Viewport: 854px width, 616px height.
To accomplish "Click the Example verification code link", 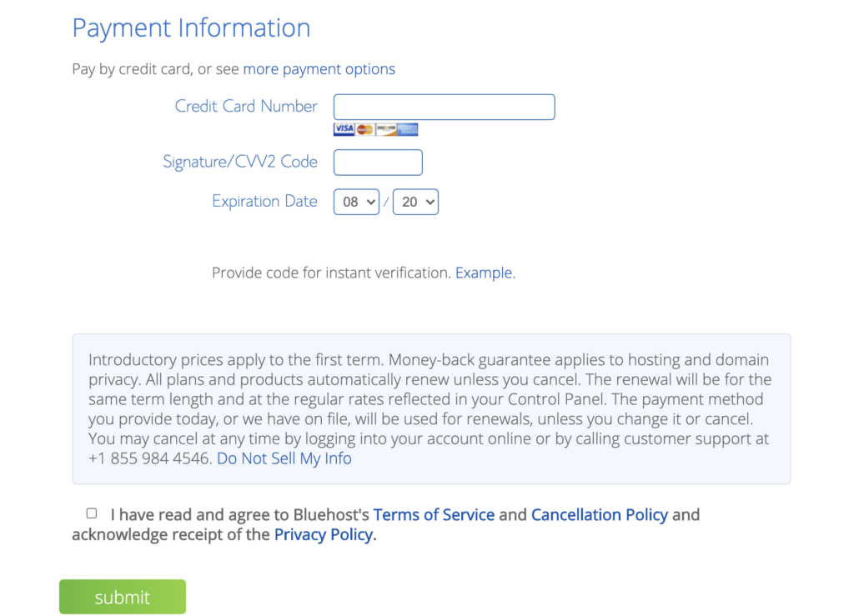I will [x=484, y=273].
